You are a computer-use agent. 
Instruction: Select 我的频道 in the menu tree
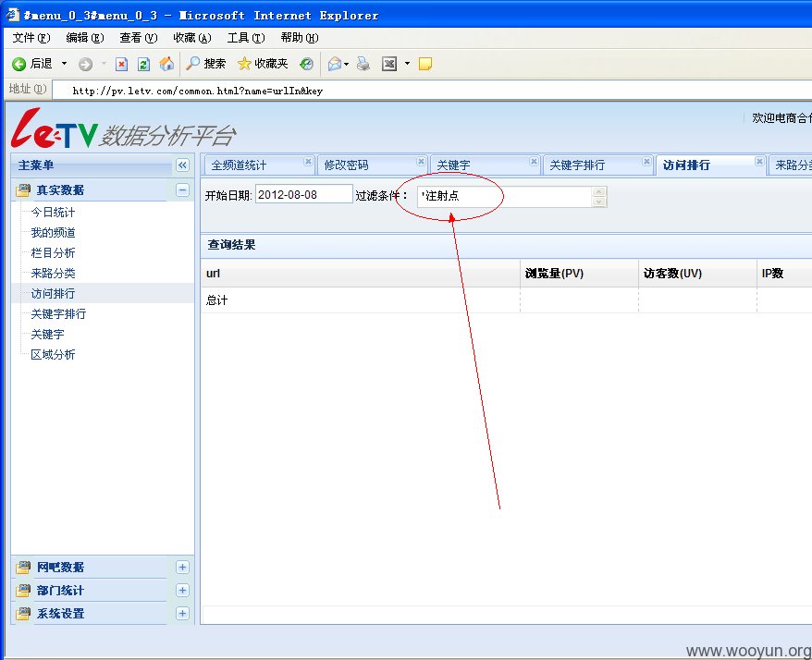click(53, 232)
